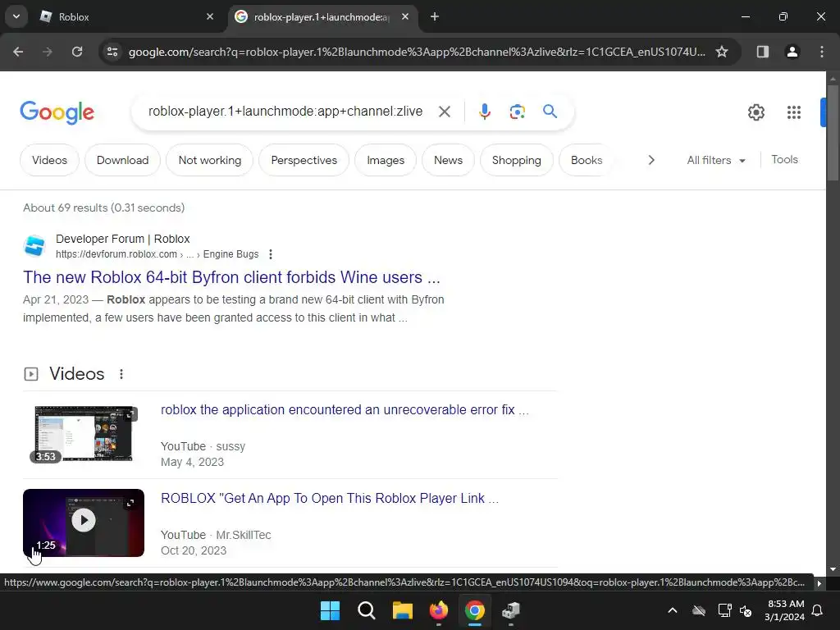The height and width of the screenshot is (630, 840).
Task: Submit search with magnifier icon
Action: [550, 112]
